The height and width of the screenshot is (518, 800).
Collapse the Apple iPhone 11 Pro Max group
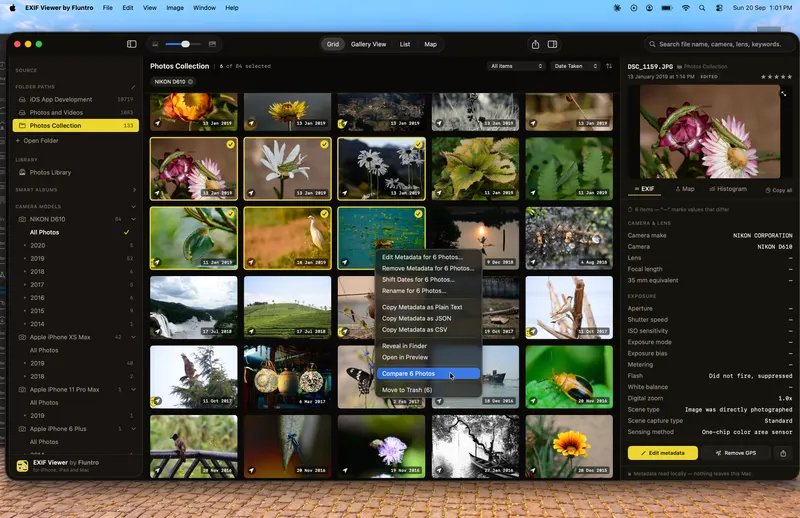pyautogui.click(x=134, y=390)
